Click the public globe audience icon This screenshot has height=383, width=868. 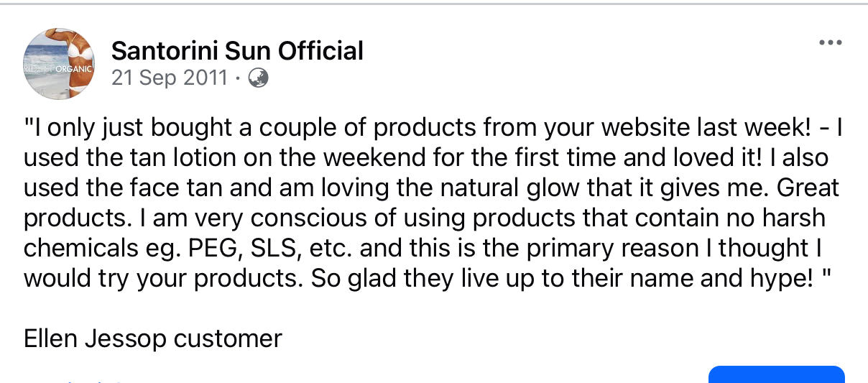click(258, 78)
